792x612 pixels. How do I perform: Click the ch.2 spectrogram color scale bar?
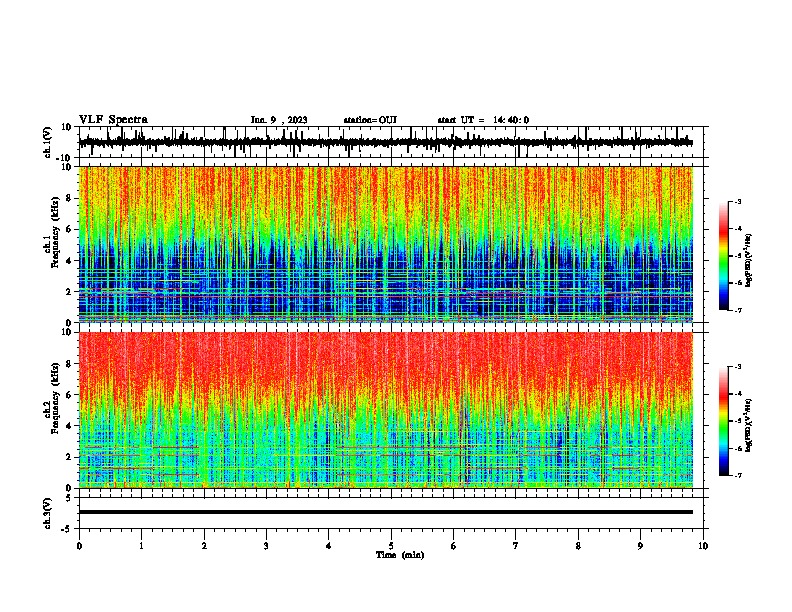[x=724, y=421]
